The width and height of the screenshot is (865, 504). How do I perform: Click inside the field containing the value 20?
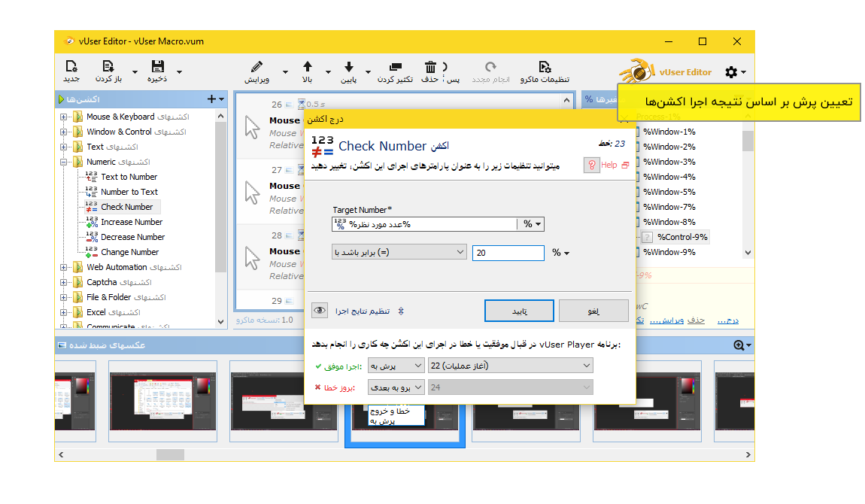[508, 253]
